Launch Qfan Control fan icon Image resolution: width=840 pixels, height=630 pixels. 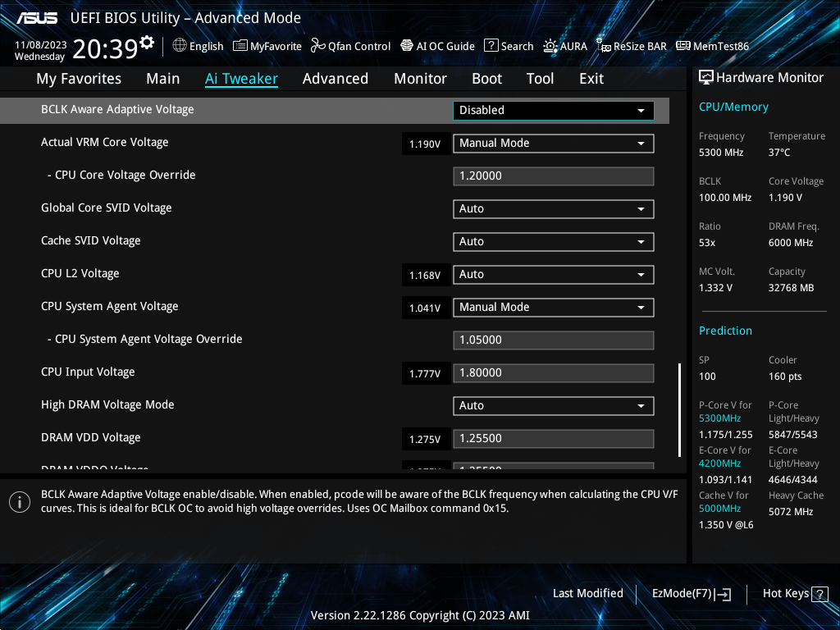[x=318, y=46]
